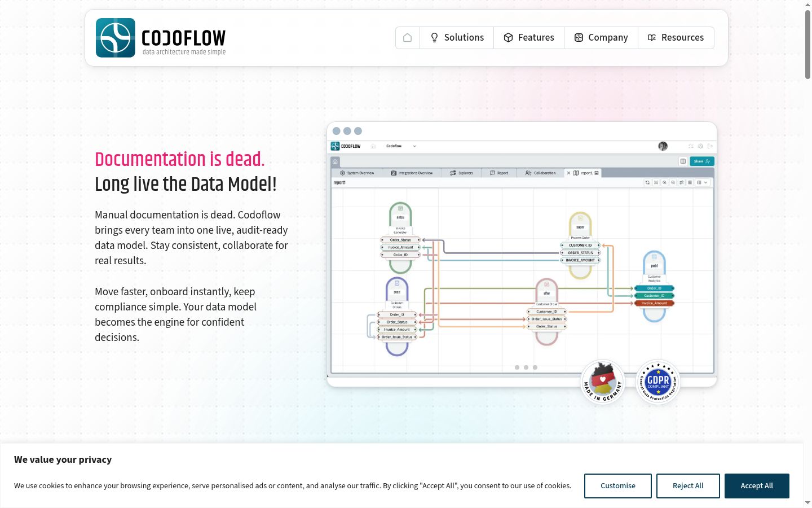Reject all cookies
Image resolution: width=812 pixels, height=508 pixels.
click(x=688, y=486)
